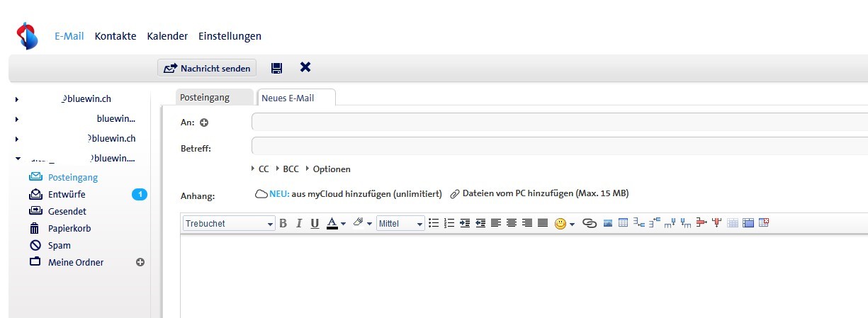Click into the An recipient field

(560, 122)
